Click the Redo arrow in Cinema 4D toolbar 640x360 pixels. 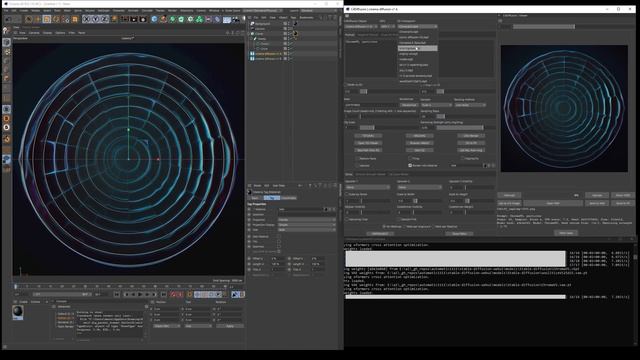(17, 19)
